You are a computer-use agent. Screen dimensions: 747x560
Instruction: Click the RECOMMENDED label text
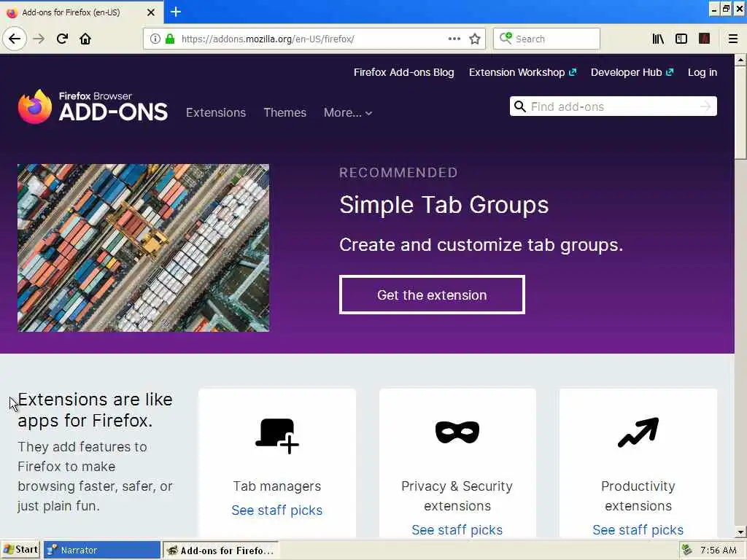click(398, 172)
